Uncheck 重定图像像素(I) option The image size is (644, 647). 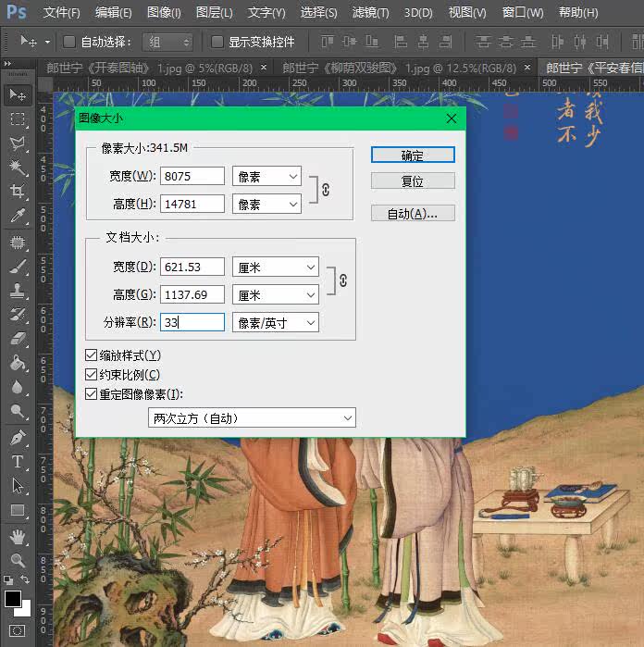91,394
